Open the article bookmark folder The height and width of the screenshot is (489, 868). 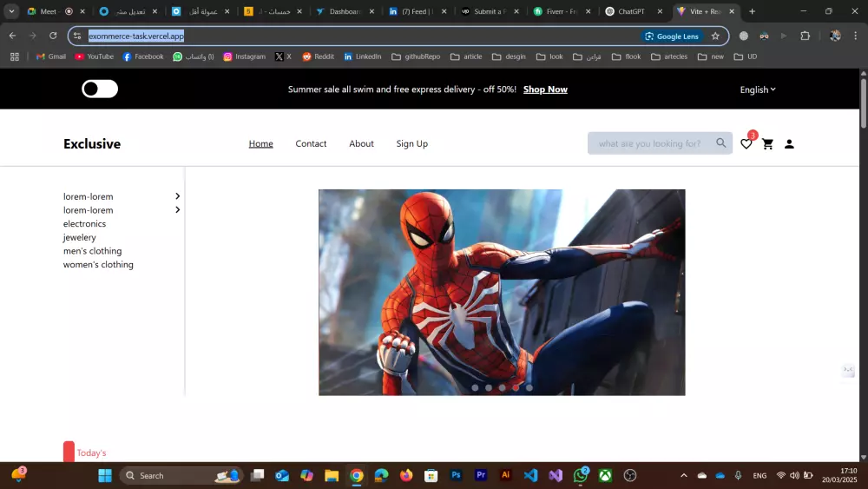click(x=466, y=56)
